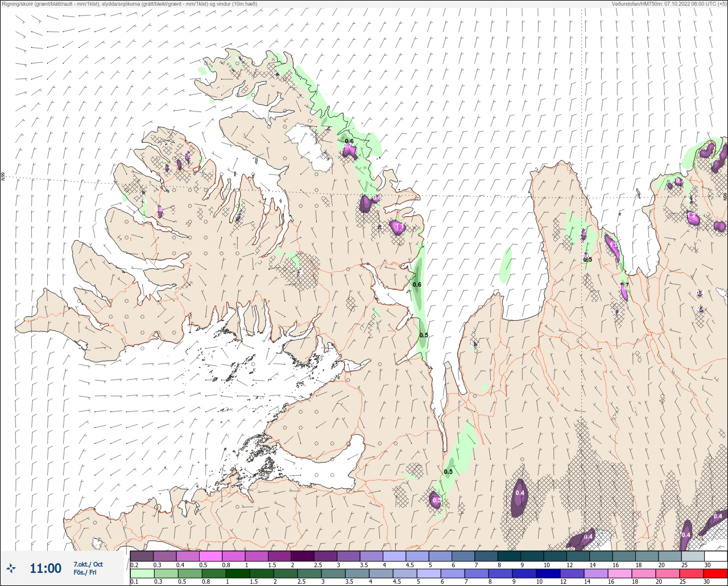
Task: Select the bright pink 0.5 snow legend swatch
Action: pyautogui.click(x=210, y=556)
